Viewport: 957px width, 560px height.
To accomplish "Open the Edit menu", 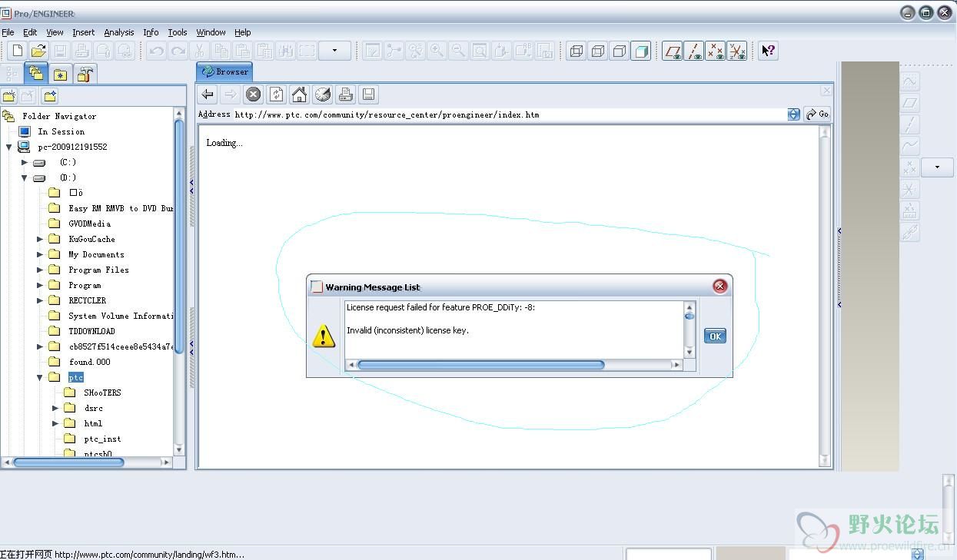I will coord(30,32).
